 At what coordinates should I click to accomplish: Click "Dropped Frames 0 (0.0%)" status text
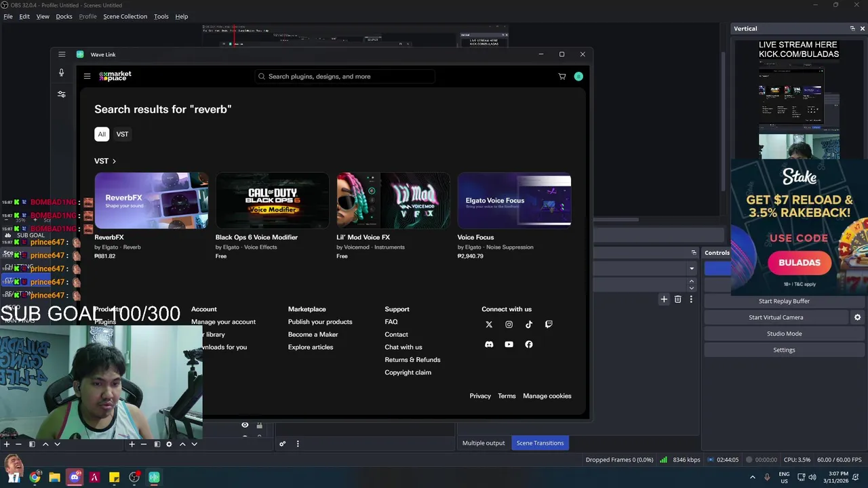click(620, 460)
